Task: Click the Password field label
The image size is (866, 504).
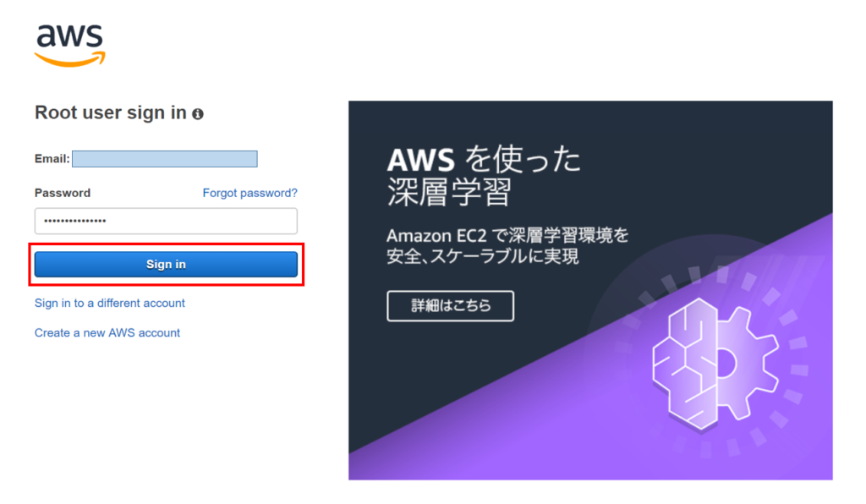Action: [x=63, y=193]
